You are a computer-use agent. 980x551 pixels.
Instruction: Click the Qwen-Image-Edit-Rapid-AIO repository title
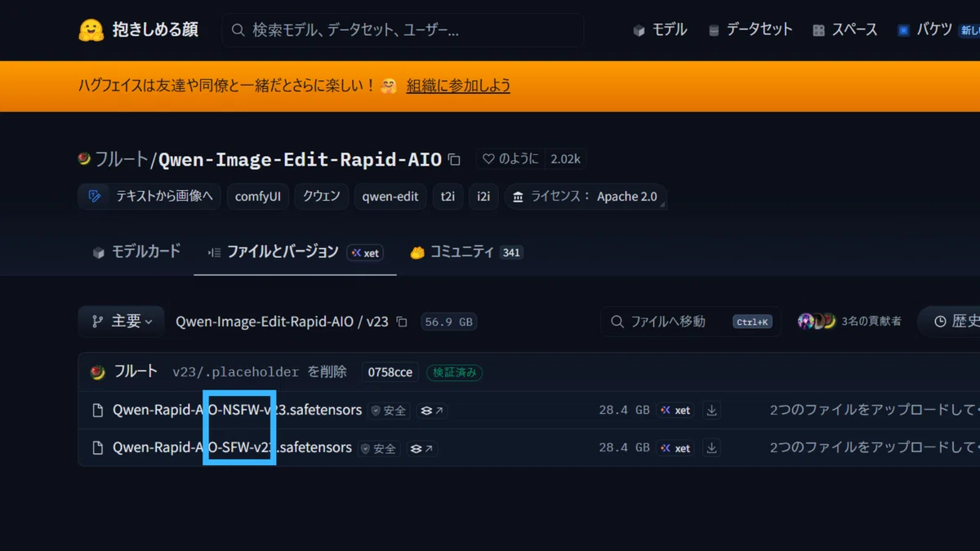pos(300,159)
